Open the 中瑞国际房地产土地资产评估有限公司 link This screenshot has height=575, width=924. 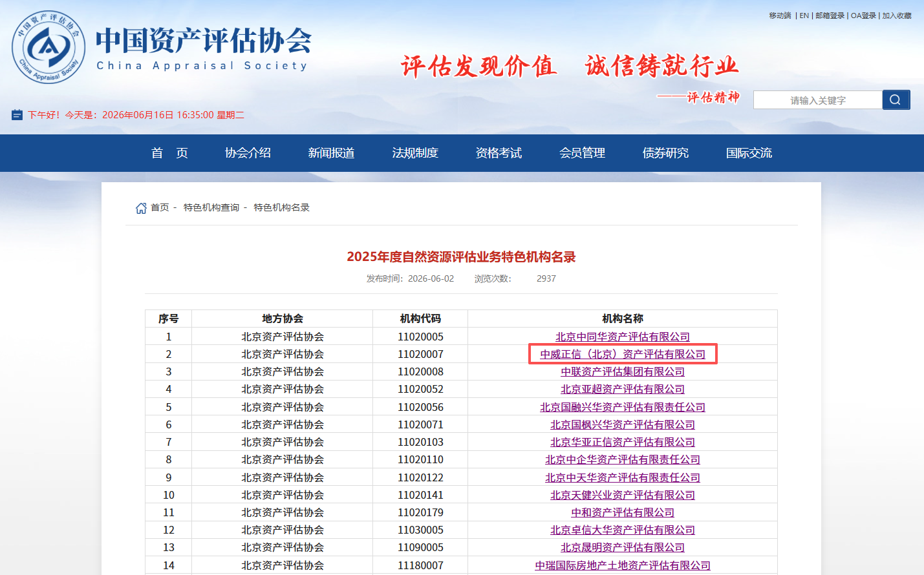(x=623, y=565)
